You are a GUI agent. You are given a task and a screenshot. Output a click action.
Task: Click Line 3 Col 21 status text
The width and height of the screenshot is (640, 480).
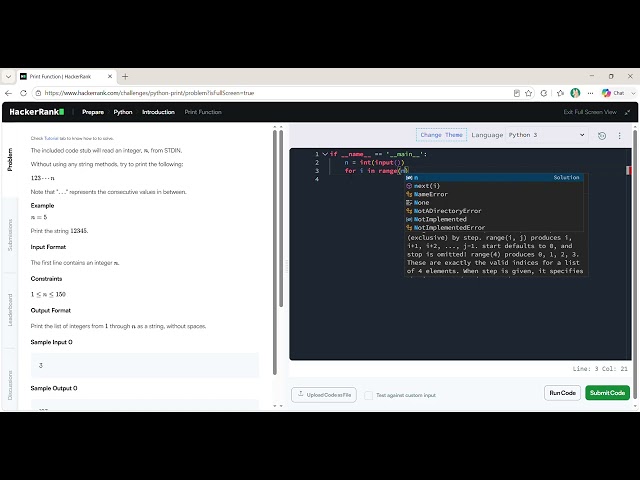pos(600,369)
